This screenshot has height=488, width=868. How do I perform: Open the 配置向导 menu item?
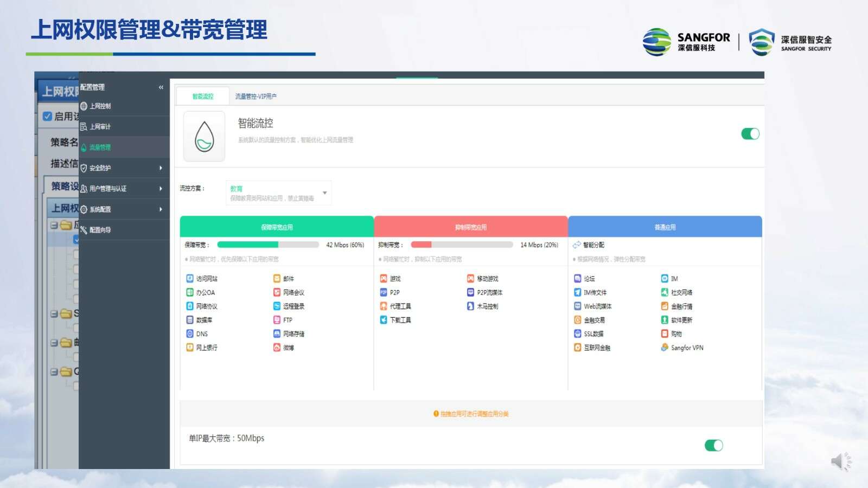coord(124,230)
